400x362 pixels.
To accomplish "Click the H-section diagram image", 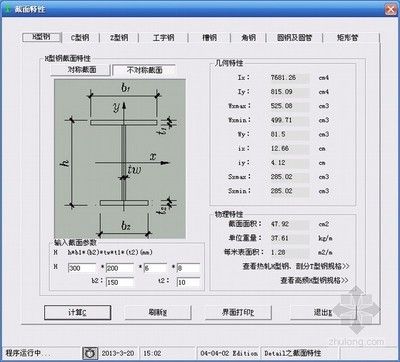I will [120, 159].
